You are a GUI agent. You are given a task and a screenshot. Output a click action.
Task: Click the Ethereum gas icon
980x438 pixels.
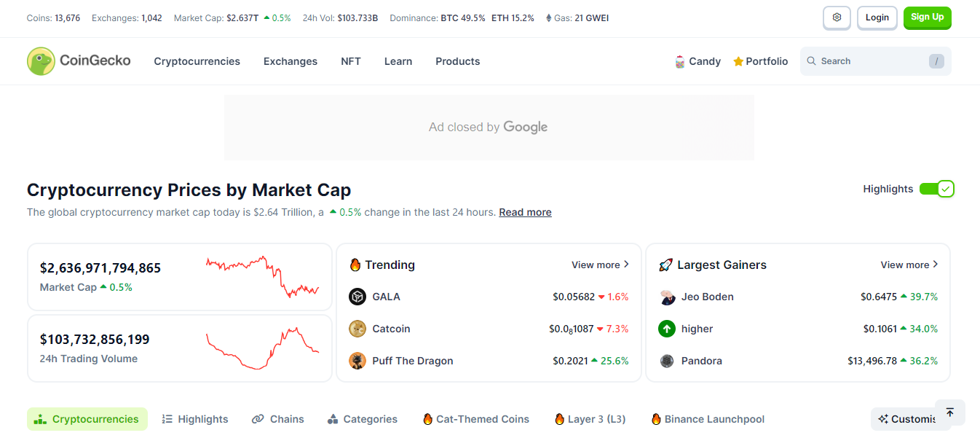(x=548, y=17)
